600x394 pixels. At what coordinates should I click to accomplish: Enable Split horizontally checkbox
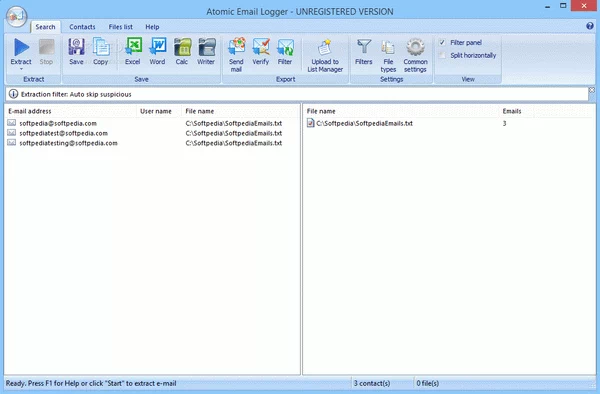442,55
